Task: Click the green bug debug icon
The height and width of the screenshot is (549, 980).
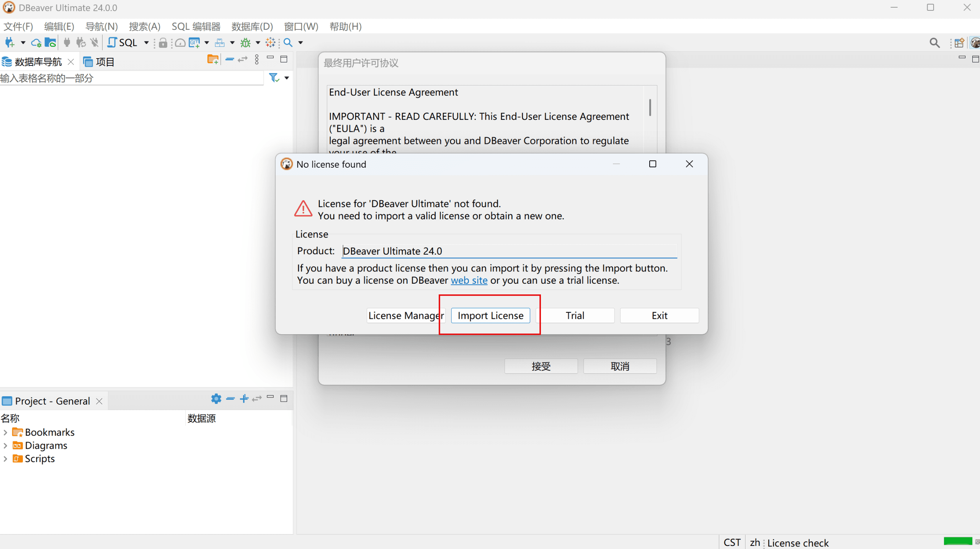Action: pyautogui.click(x=245, y=42)
